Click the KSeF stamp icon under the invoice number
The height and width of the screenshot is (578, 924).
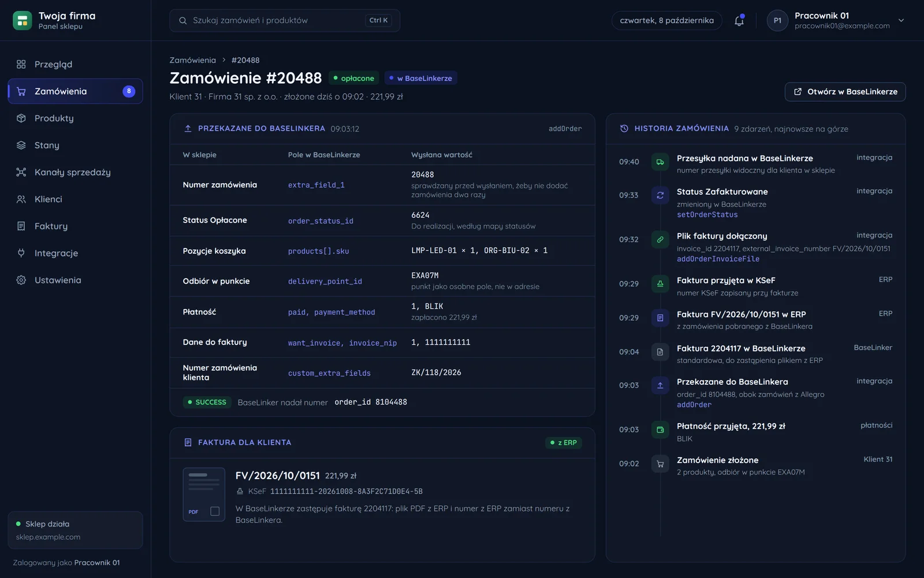(240, 491)
